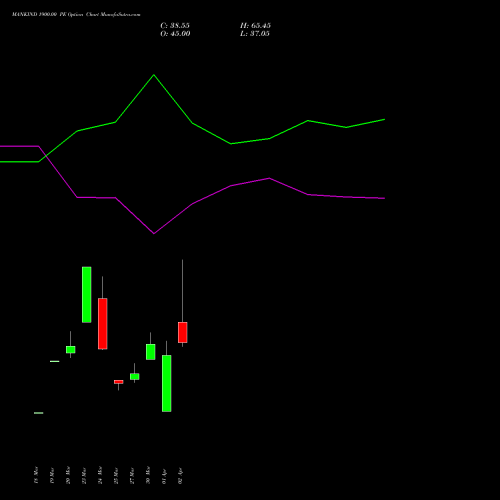Select the close value 'C: 38.55'
The width and height of the screenshot is (500, 500).
(175, 26)
